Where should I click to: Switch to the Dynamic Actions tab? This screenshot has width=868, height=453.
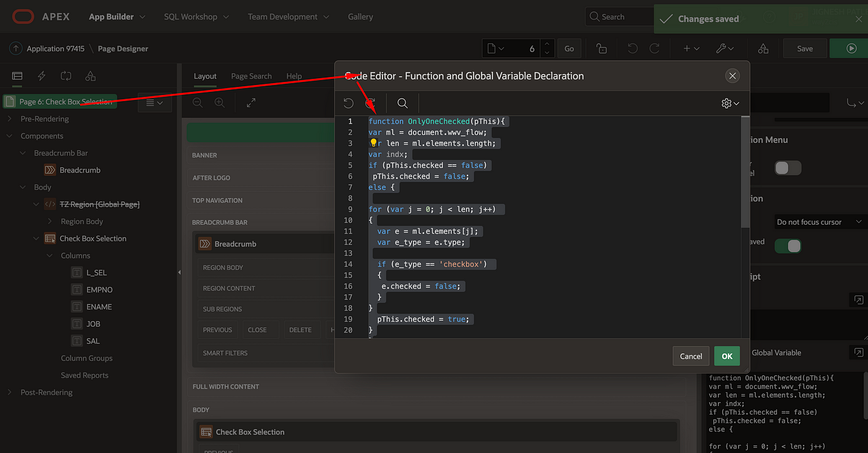pos(42,76)
